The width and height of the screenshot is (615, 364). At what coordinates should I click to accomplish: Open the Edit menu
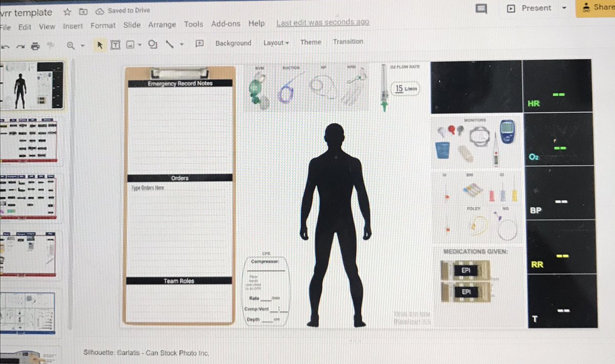coord(25,27)
